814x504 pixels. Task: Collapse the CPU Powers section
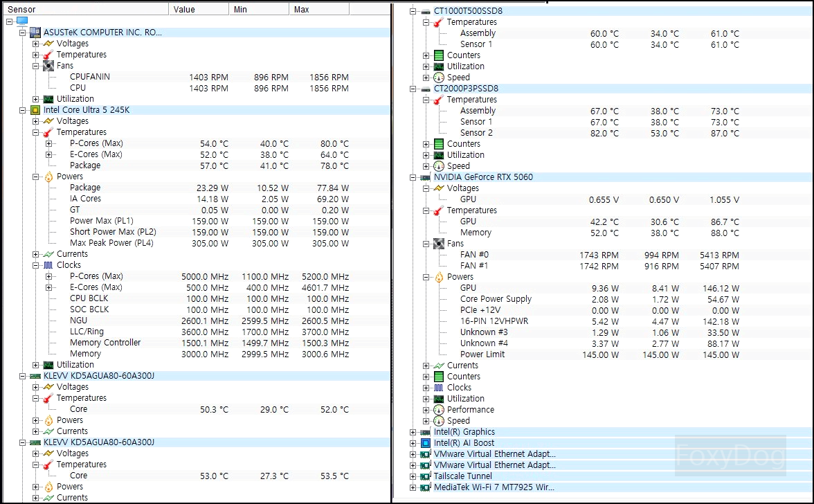pyautogui.click(x=35, y=177)
